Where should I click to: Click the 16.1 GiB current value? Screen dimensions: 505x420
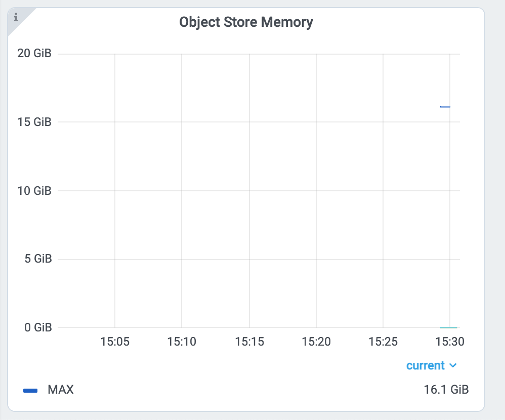coord(446,390)
